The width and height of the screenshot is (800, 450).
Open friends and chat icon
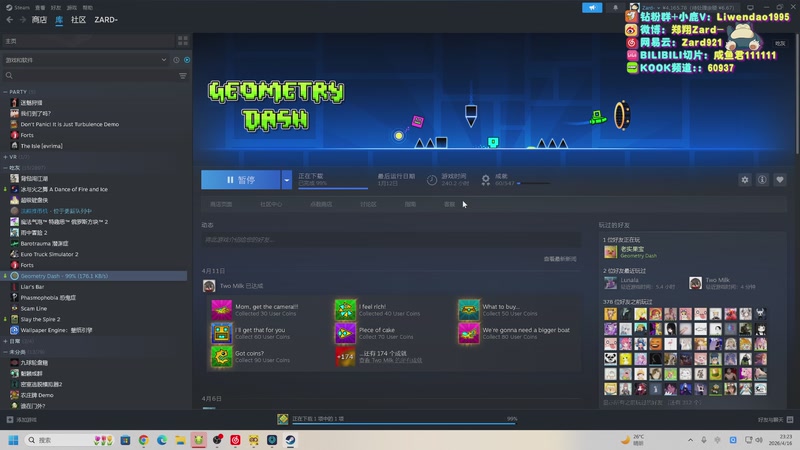(x=790, y=419)
